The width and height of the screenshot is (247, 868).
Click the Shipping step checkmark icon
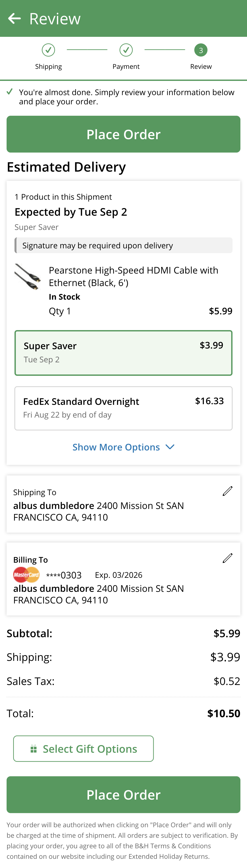(48, 50)
